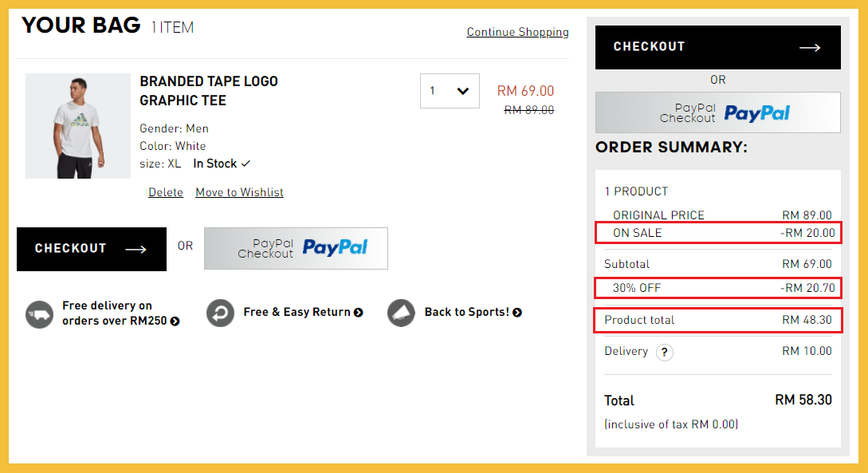868x473 pixels.
Task: Click the delivery truck icon
Action: click(39, 313)
